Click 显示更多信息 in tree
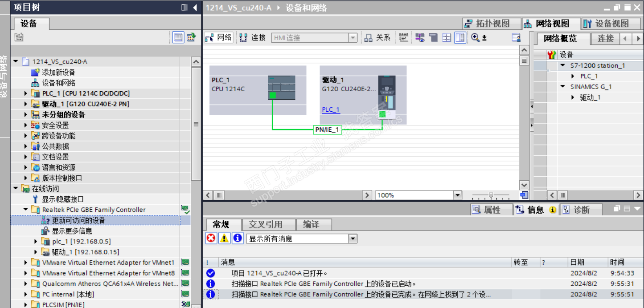The height and width of the screenshot is (308, 644). pyautogui.click(x=72, y=231)
